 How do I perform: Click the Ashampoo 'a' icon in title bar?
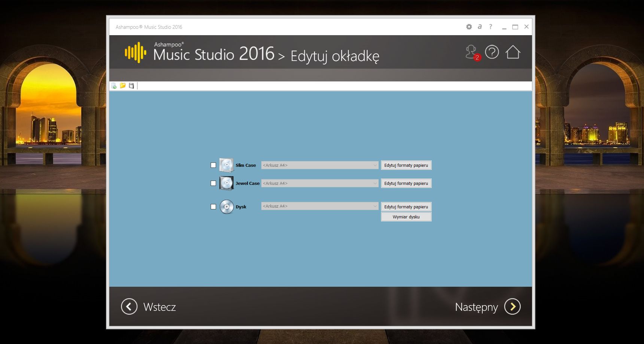pos(480,27)
